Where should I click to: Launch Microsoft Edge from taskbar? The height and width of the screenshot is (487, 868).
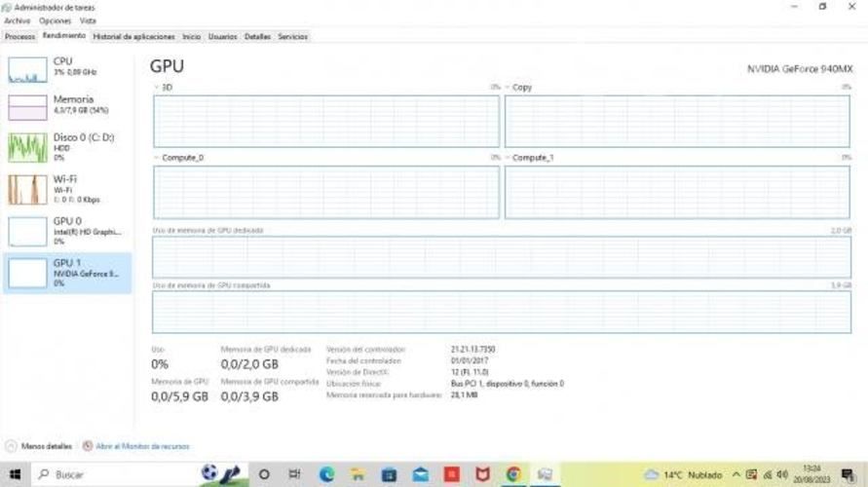pyautogui.click(x=326, y=474)
